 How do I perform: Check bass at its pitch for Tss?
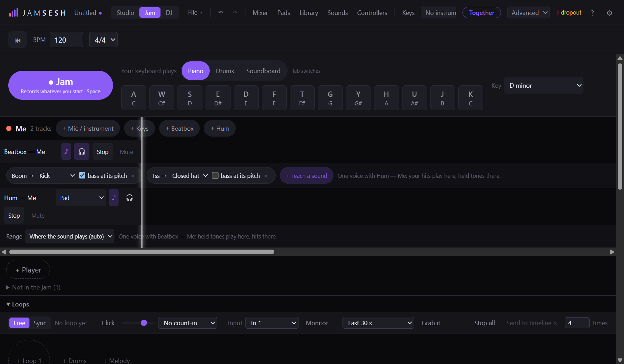pyautogui.click(x=215, y=175)
